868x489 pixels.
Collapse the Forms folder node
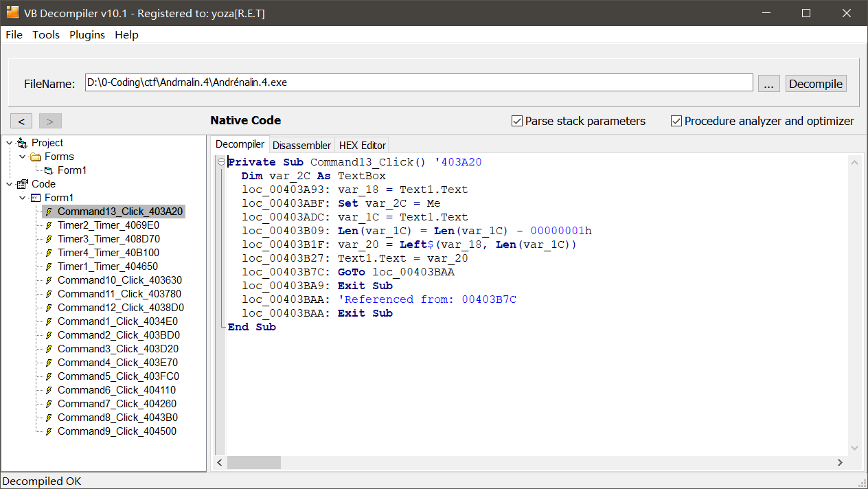tap(23, 157)
